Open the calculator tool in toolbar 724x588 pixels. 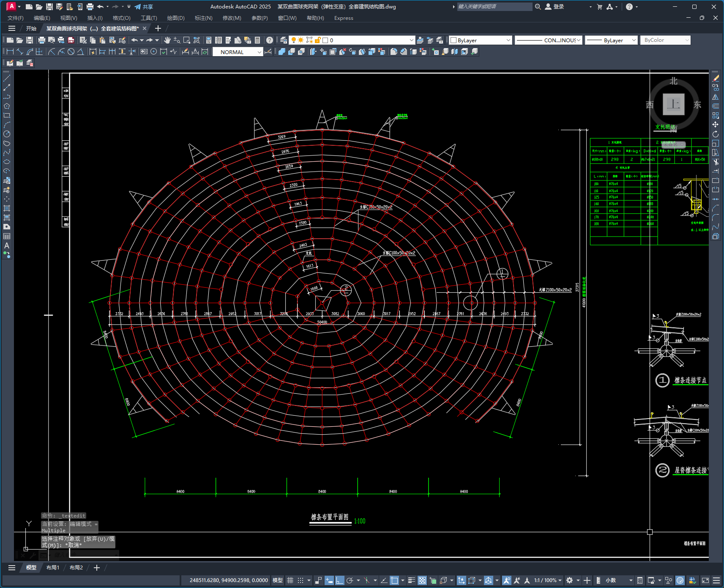coord(257,40)
